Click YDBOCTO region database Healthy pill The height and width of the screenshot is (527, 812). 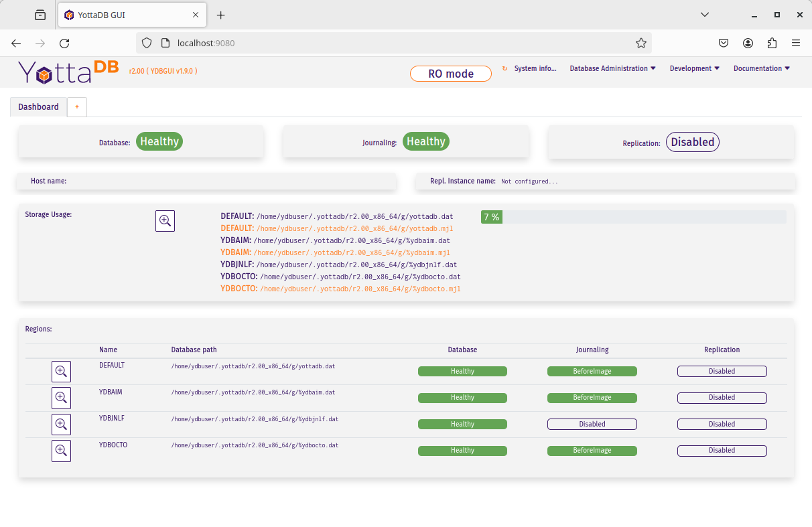point(462,451)
